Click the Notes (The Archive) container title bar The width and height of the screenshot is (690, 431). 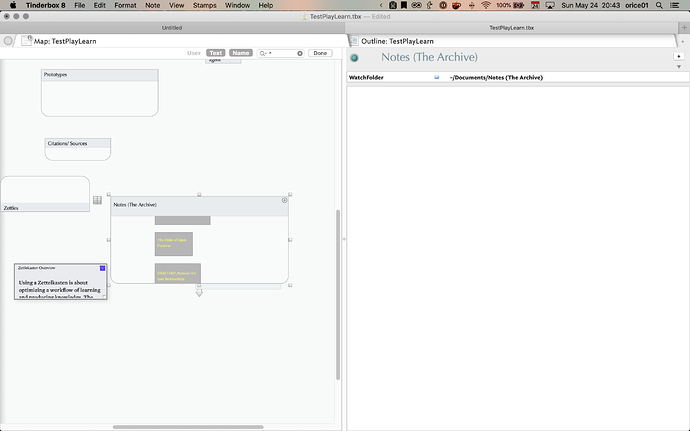tap(199, 205)
